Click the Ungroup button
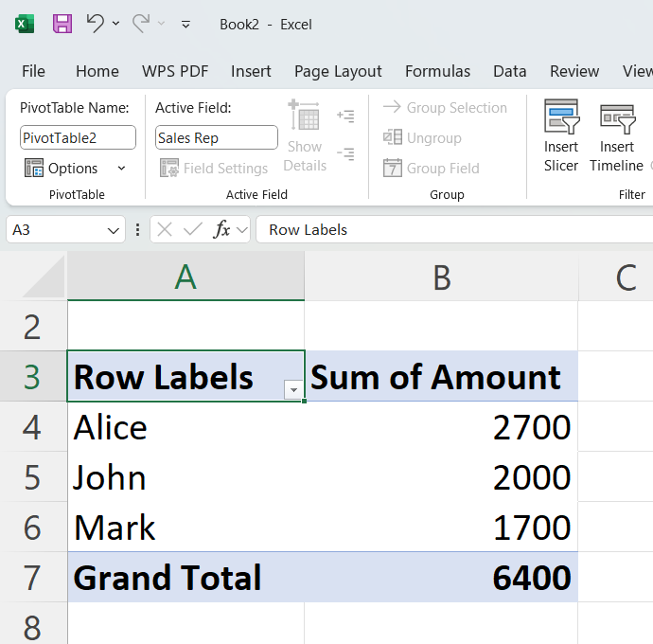This screenshot has height=644, width=653. pyautogui.click(x=422, y=137)
